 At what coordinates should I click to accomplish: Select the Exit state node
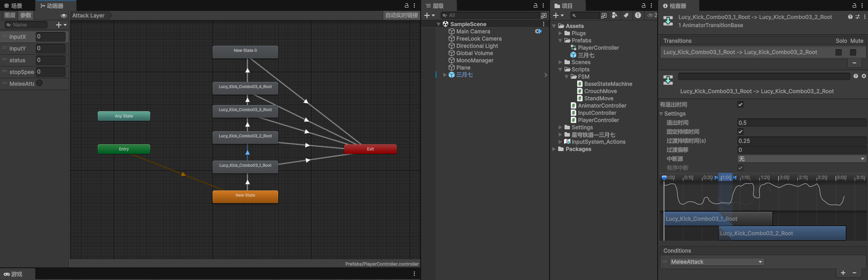click(x=370, y=149)
